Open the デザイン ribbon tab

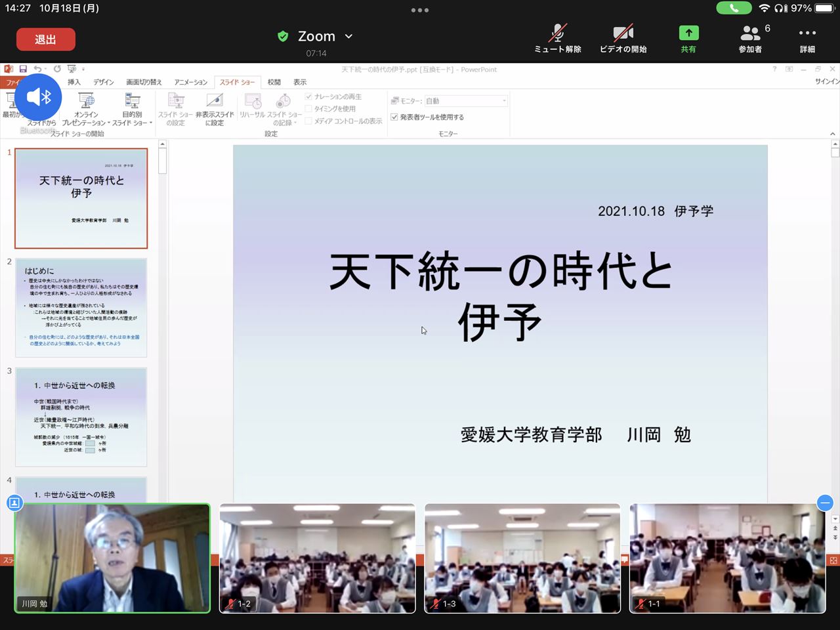tap(103, 82)
